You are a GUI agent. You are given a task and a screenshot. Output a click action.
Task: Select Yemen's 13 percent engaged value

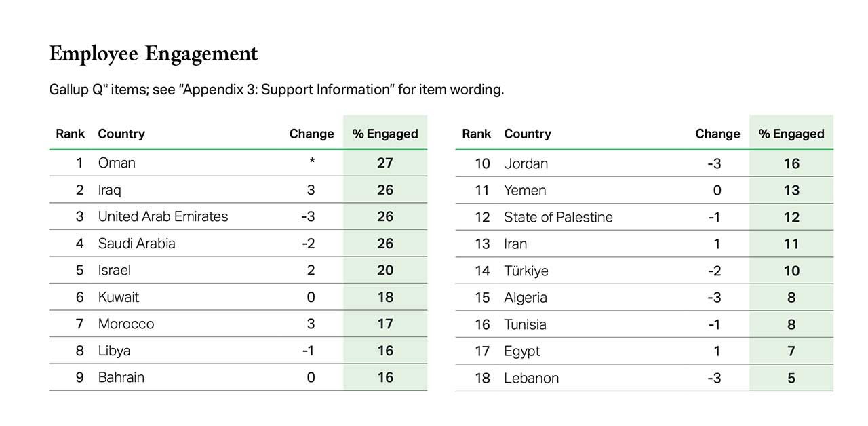pyautogui.click(x=791, y=190)
